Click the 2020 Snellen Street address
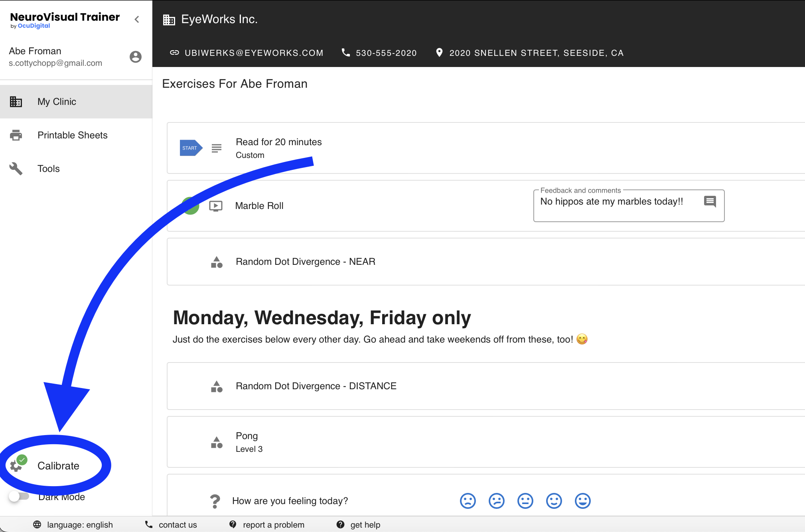Screen dimensions: 805x532 tap(537, 53)
